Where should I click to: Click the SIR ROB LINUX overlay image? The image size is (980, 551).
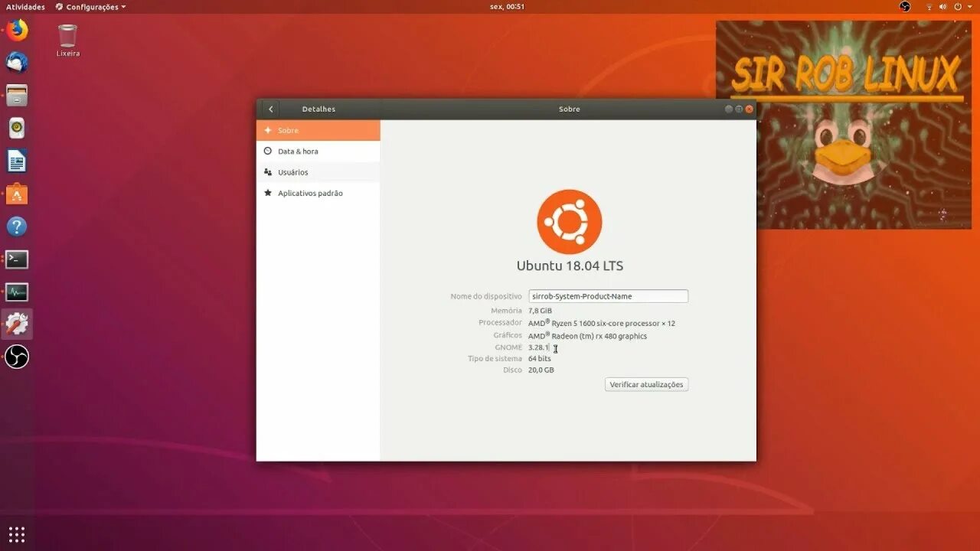844,125
